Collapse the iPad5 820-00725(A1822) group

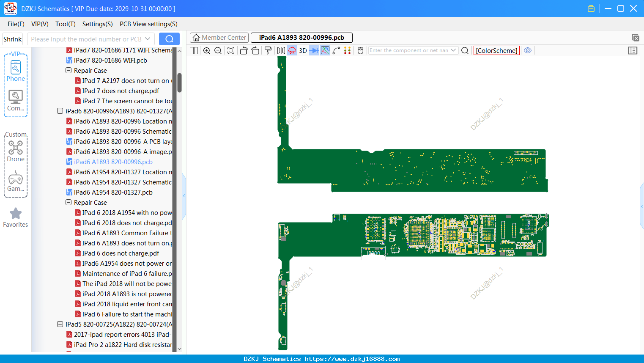(x=60, y=324)
